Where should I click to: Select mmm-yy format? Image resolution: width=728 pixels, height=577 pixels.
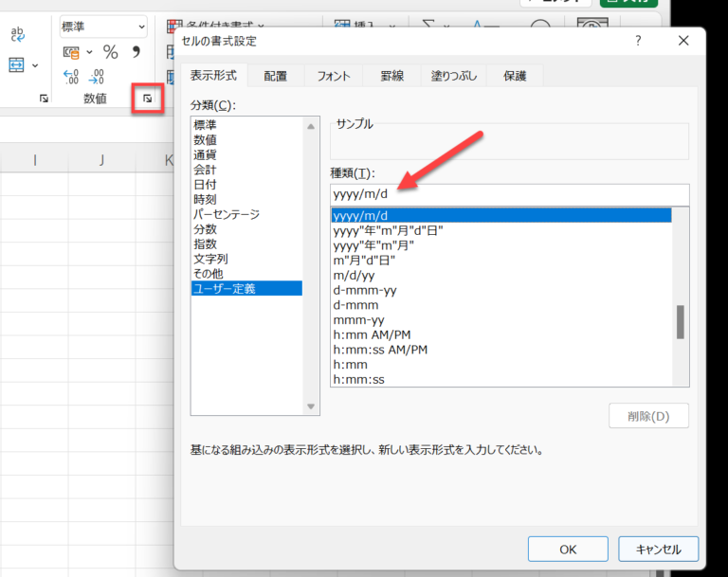[501, 320]
